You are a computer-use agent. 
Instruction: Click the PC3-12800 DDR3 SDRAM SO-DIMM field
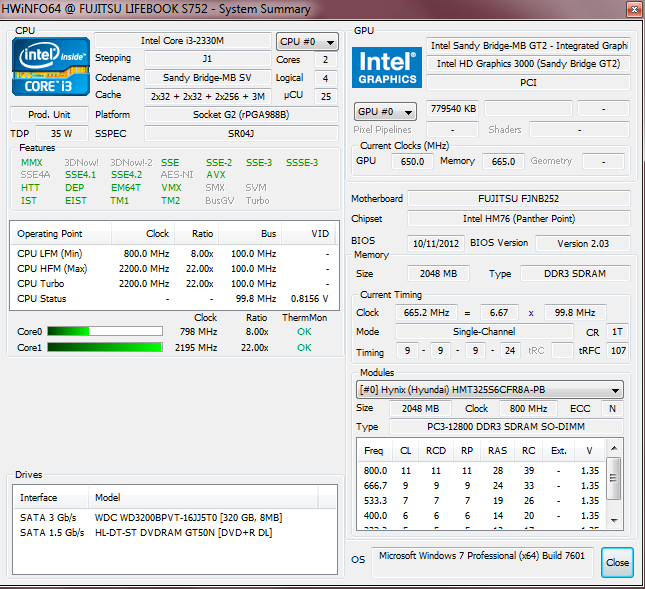coord(506,427)
